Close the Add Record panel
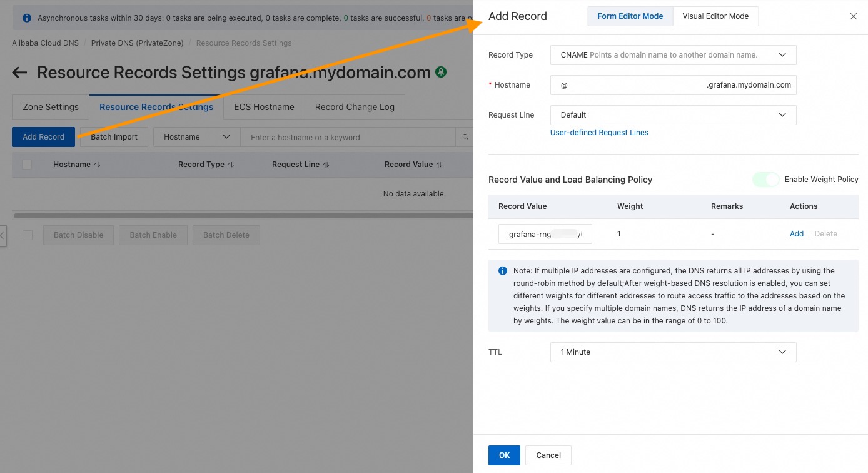Screen dimensions: 868x473 [x=853, y=16]
